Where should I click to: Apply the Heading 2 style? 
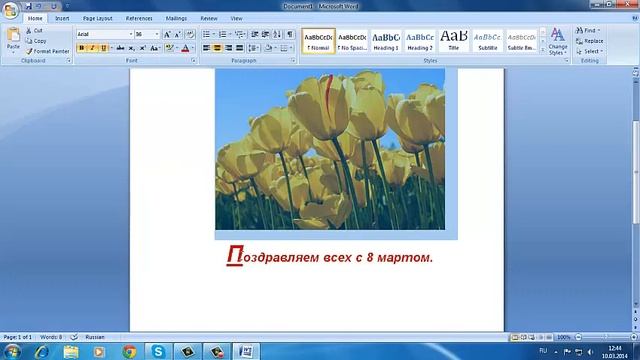click(x=420, y=41)
